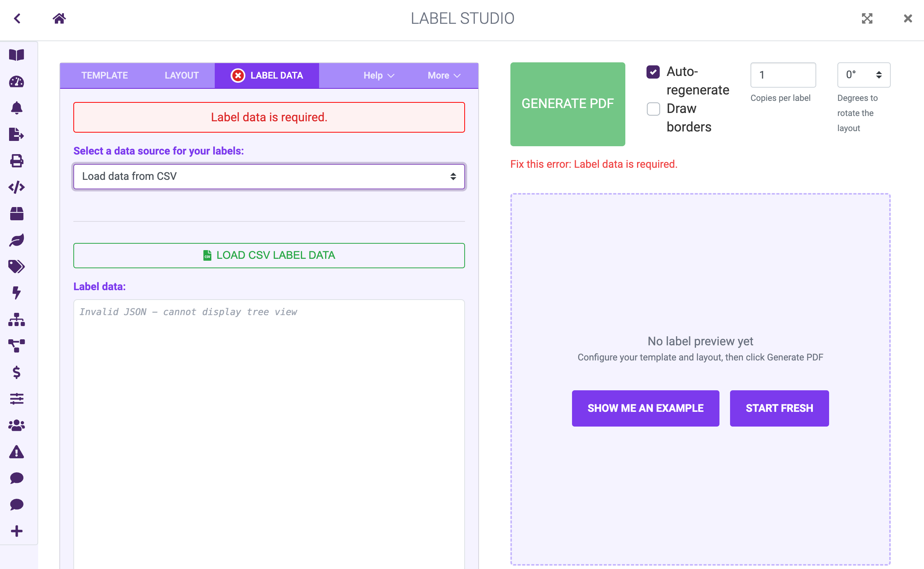Switch to the Template tab
The height and width of the screenshot is (569, 924).
pyautogui.click(x=105, y=76)
